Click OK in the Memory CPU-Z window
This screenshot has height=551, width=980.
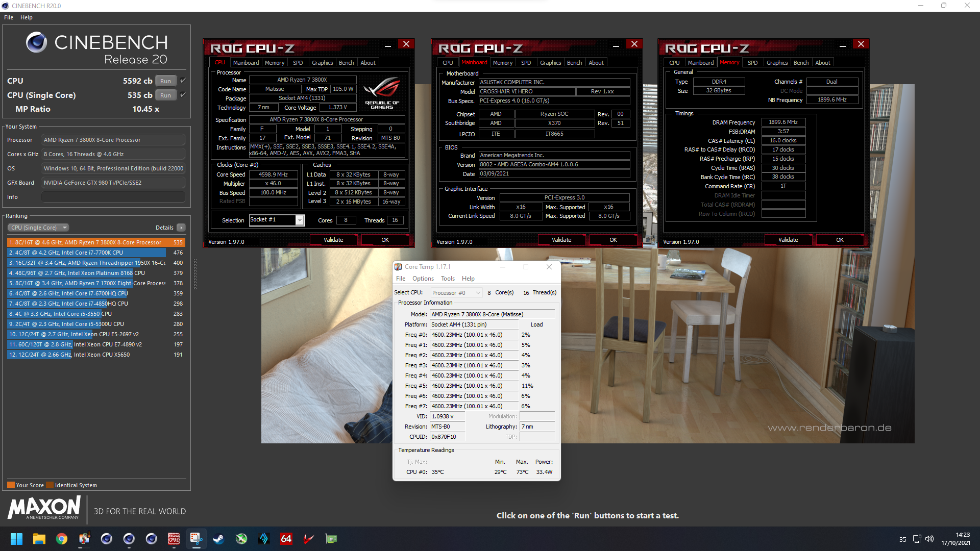pyautogui.click(x=840, y=240)
